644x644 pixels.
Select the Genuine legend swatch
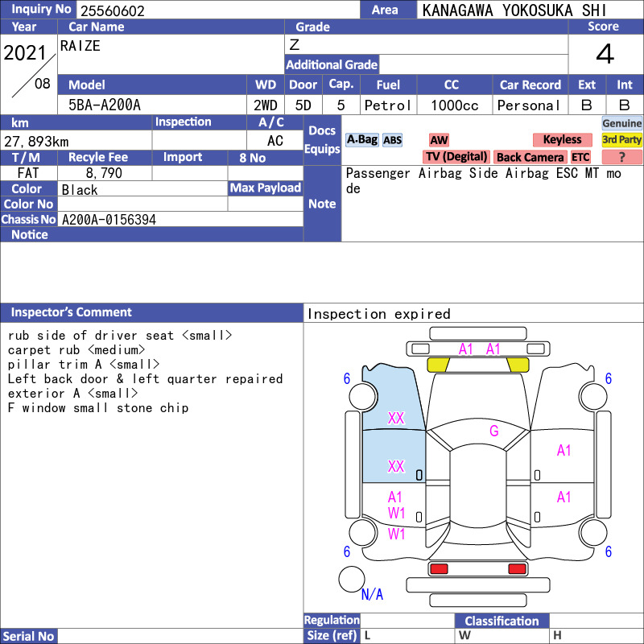pyautogui.click(x=622, y=123)
